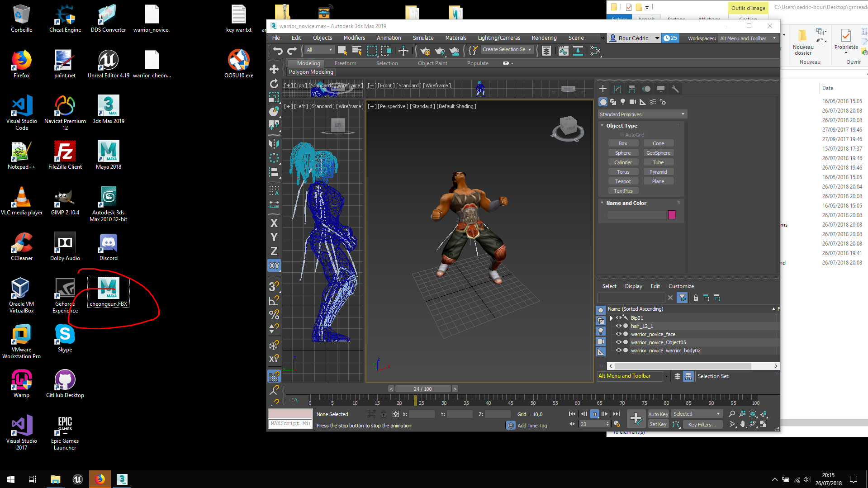Switch to the Utilities wrench panel tab

coord(675,89)
